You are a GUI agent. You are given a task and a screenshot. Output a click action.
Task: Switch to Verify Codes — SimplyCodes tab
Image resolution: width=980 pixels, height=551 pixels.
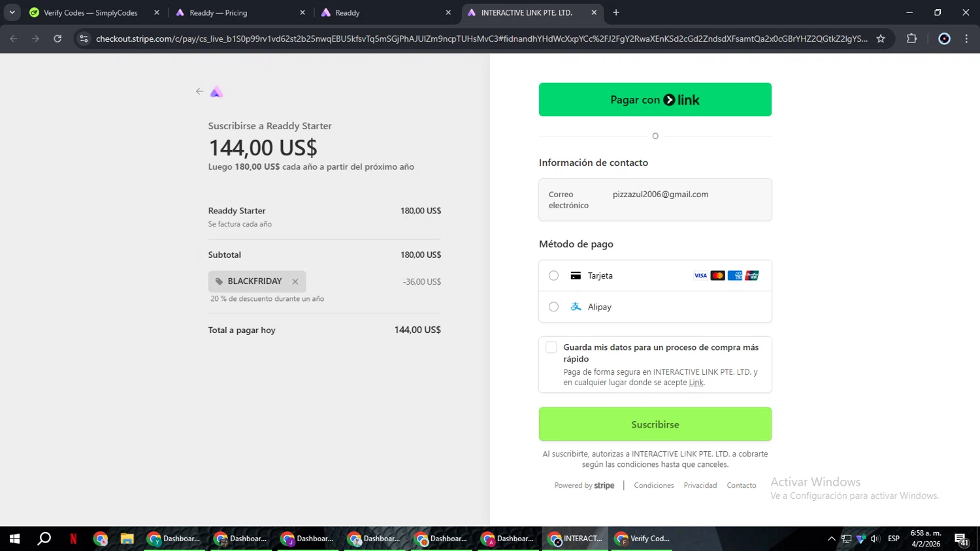(x=91, y=12)
